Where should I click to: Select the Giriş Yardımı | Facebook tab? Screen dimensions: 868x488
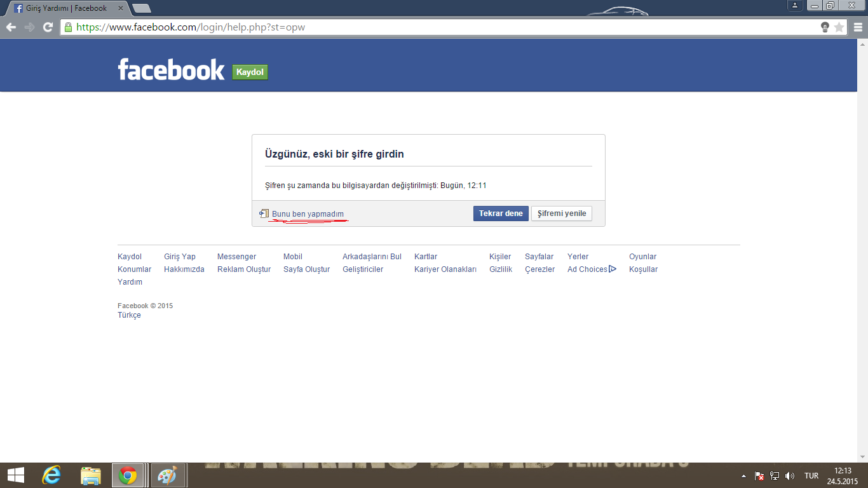pyautogui.click(x=65, y=8)
